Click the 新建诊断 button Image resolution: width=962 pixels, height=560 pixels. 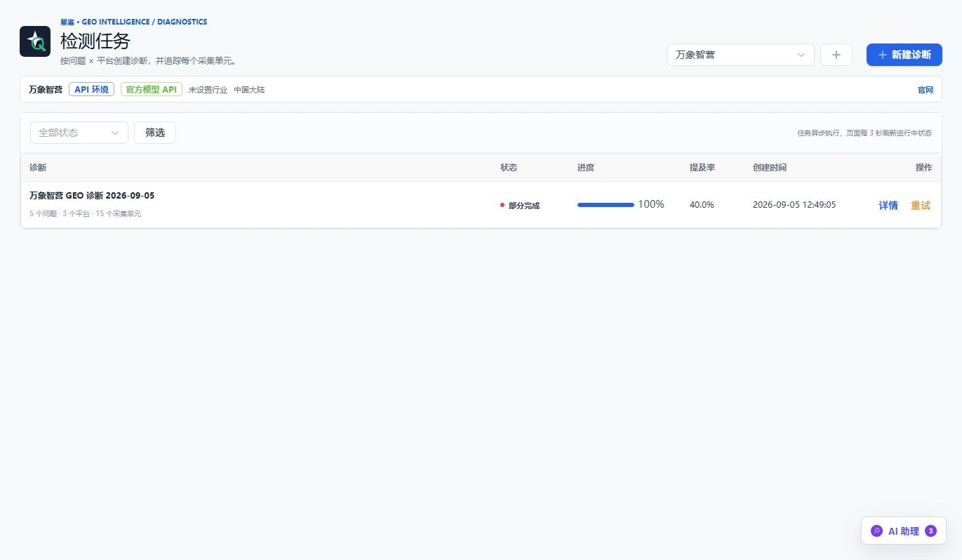pyautogui.click(x=904, y=55)
